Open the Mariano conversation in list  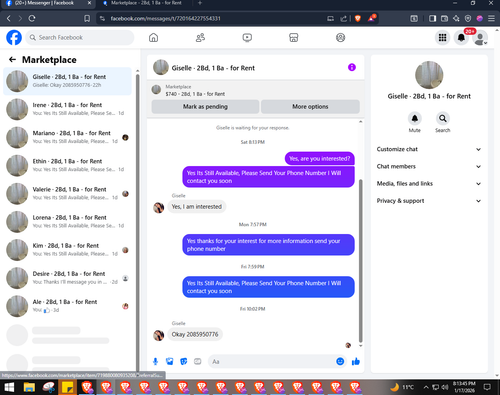(x=68, y=137)
